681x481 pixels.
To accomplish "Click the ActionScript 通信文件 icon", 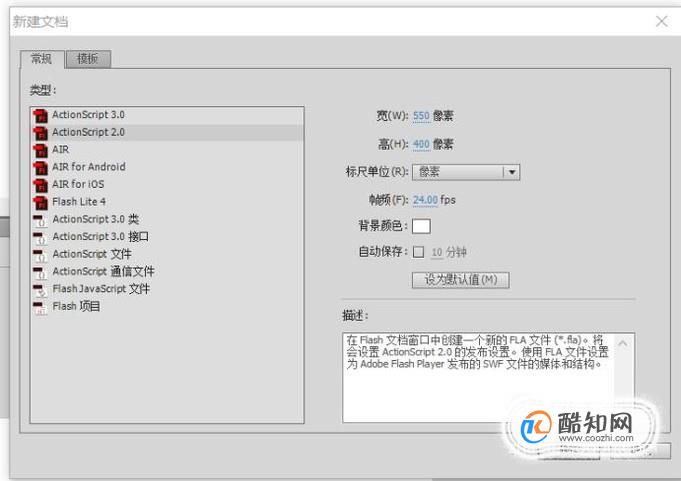I will pyautogui.click(x=40, y=272).
